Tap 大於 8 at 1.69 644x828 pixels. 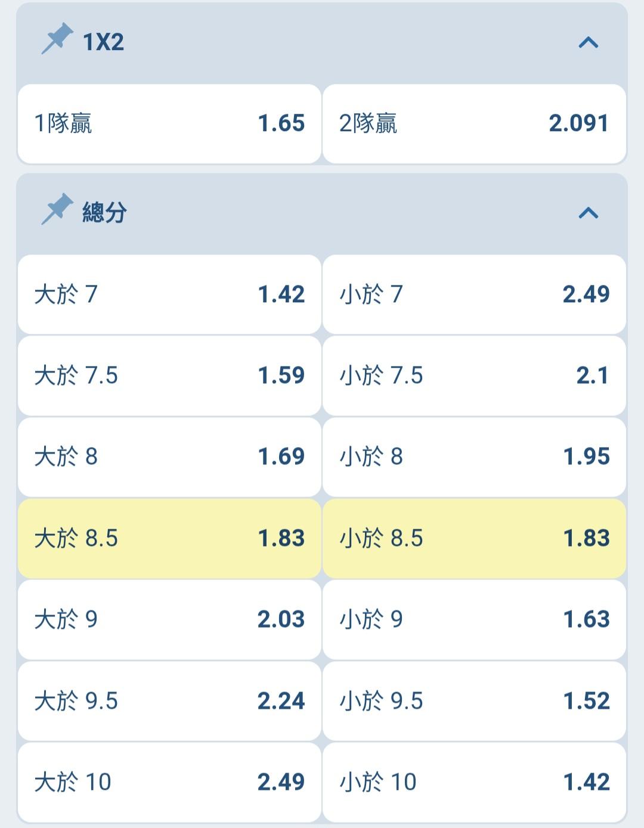[x=169, y=457]
